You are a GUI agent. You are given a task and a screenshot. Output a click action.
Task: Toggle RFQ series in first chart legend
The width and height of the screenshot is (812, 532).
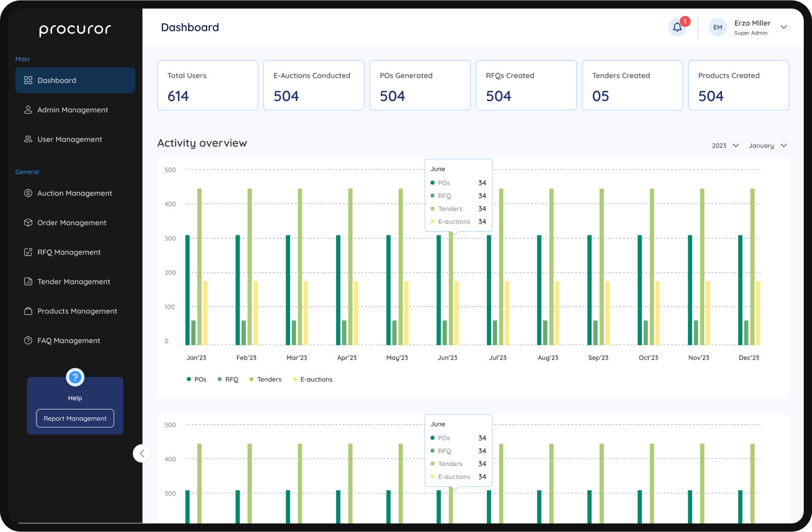tap(228, 380)
